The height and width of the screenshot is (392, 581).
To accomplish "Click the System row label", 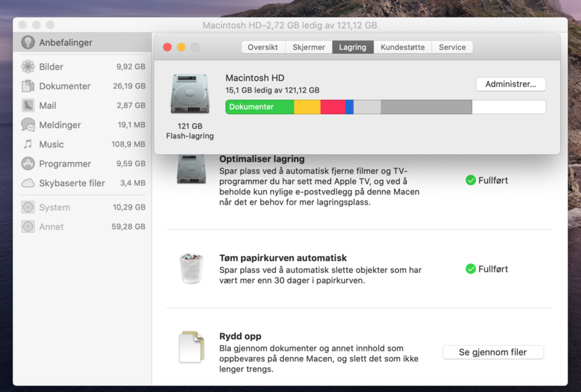I will (55, 207).
